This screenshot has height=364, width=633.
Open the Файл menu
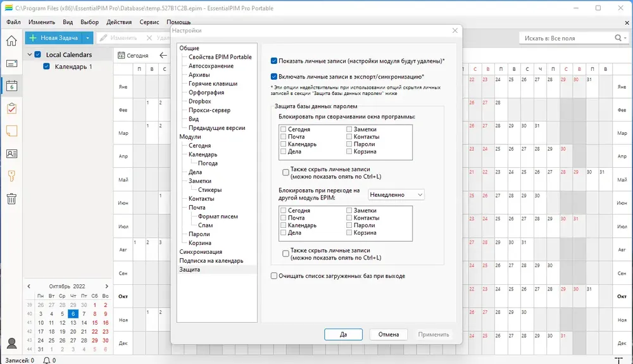click(x=13, y=22)
